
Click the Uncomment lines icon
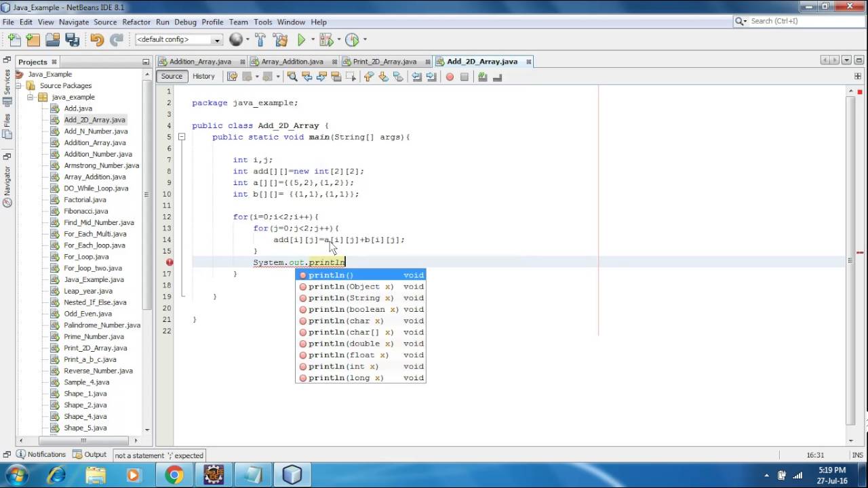pyautogui.click(x=497, y=77)
